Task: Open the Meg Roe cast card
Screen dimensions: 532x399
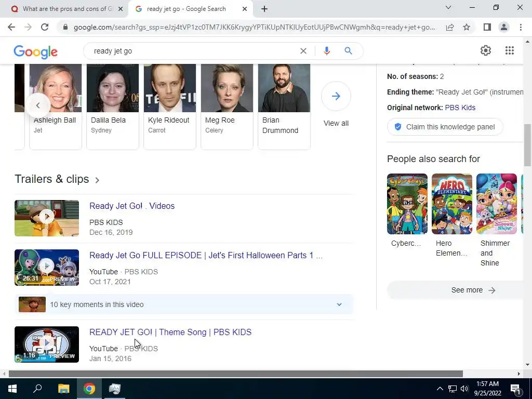Action: click(x=227, y=107)
